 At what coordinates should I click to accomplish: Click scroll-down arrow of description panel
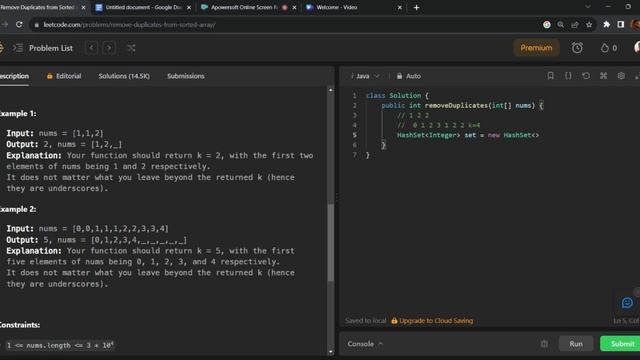(331, 352)
